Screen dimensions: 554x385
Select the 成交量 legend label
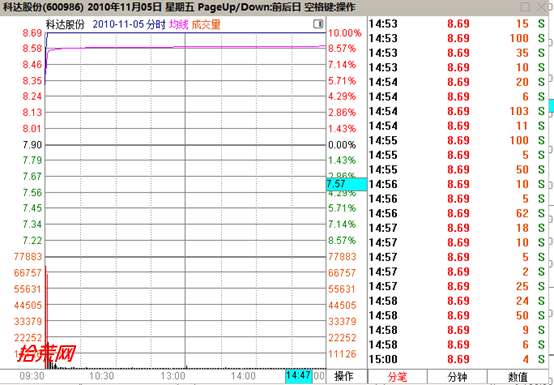pos(206,24)
